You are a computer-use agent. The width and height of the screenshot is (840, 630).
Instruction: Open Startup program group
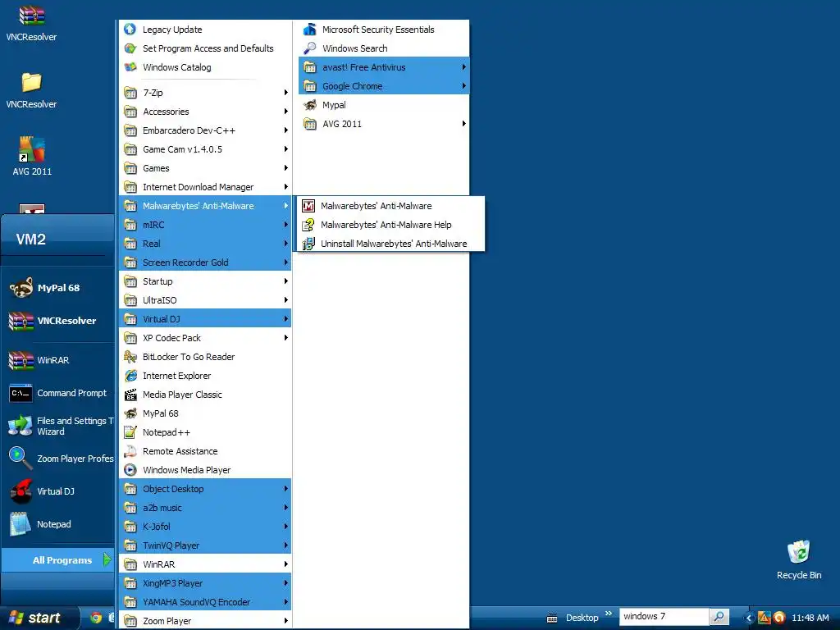point(204,281)
